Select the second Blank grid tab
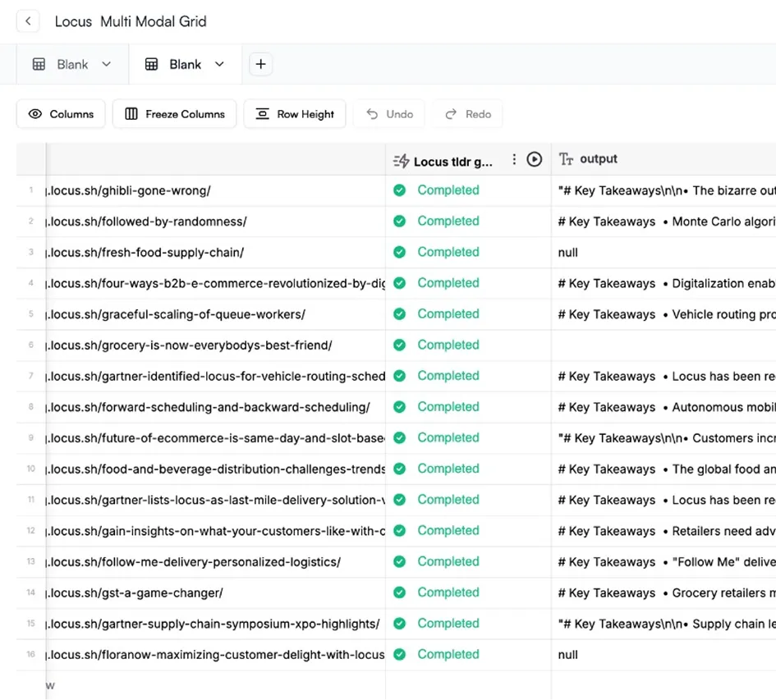Viewport: 776px width, 700px height. pyautogui.click(x=185, y=64)
